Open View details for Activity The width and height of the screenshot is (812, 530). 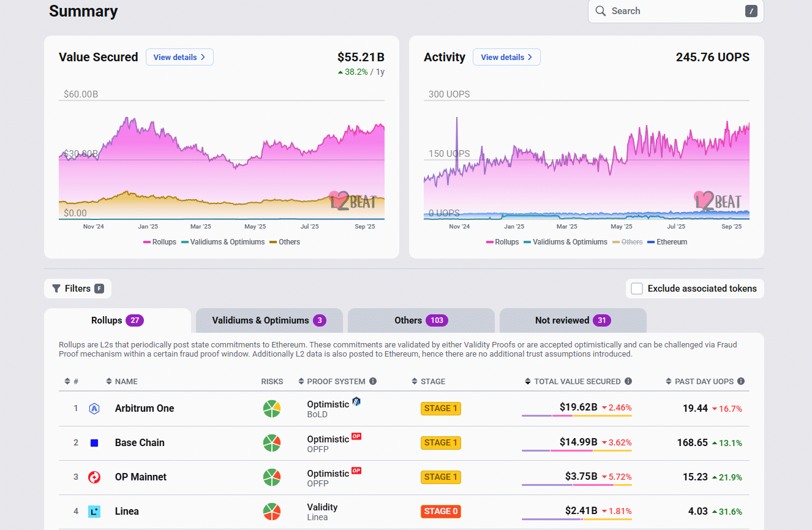(506, 57)
